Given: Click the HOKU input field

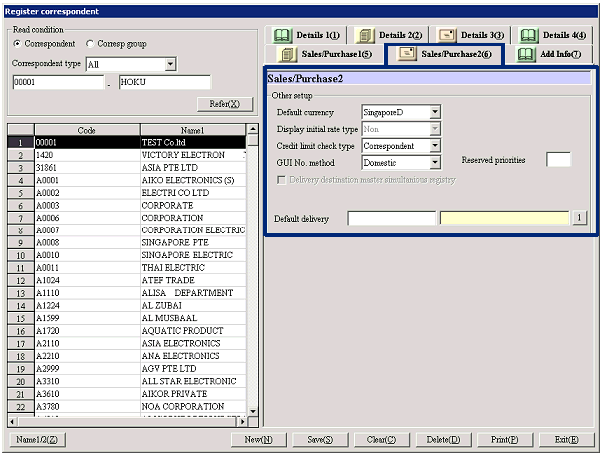Looking at the screenshot, I should (165, 82).
